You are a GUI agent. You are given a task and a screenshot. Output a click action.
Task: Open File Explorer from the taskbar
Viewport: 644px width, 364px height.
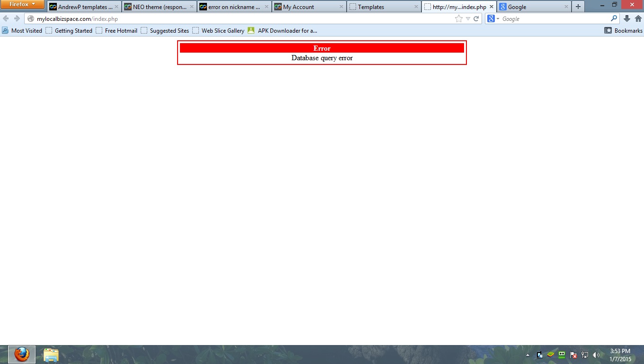[x=51, y=355]
